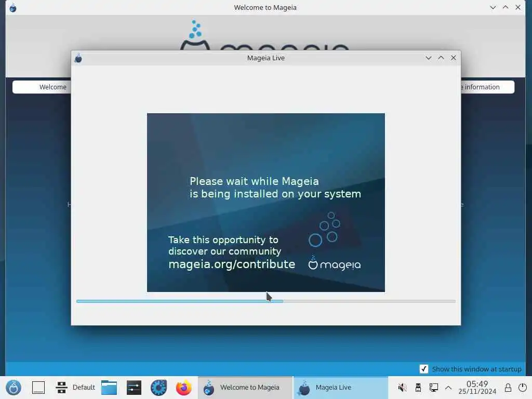Switch to Mageia Live taskbar entry
This screenshot has height=399, width=532.
(x=340, y=388)
